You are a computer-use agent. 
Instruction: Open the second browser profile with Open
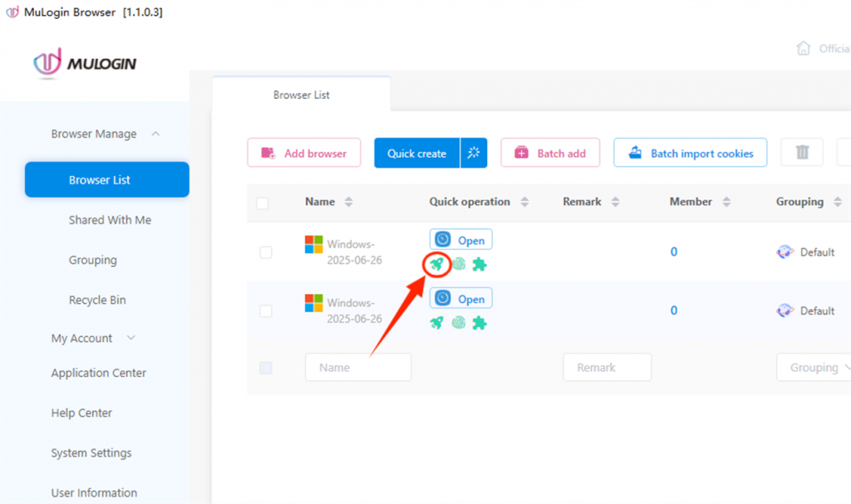coord(460,298)
